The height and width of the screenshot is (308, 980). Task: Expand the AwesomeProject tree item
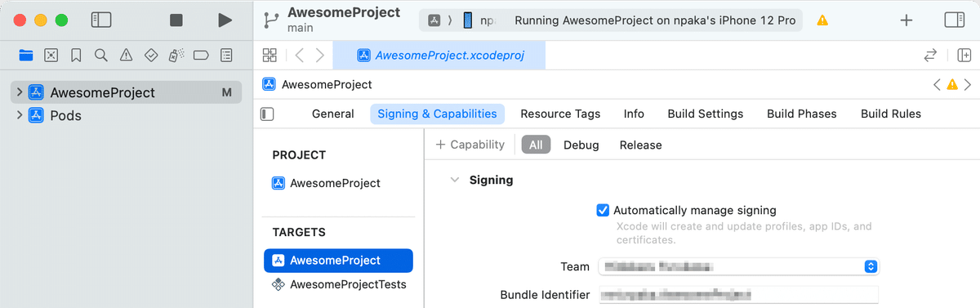point(20,92)
